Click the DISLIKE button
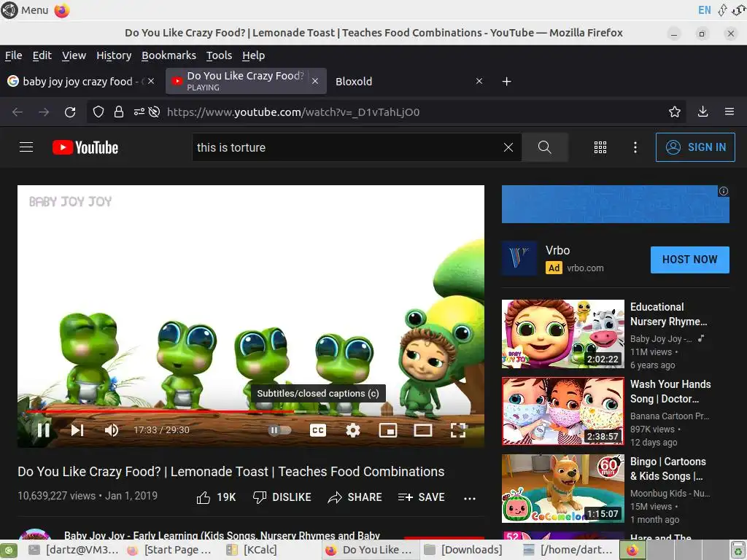The image size is (747, 560). tap(282, 497)
